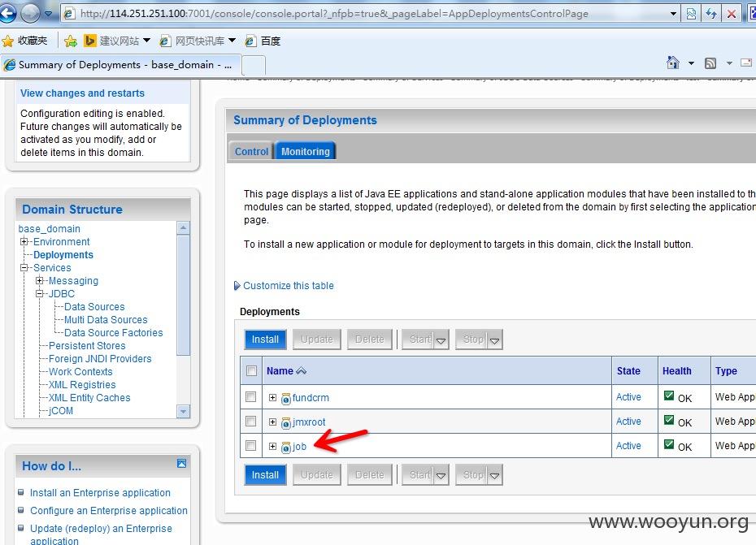Click the browser Home icon
Screen dimensions: 756x545
[673, 63]
